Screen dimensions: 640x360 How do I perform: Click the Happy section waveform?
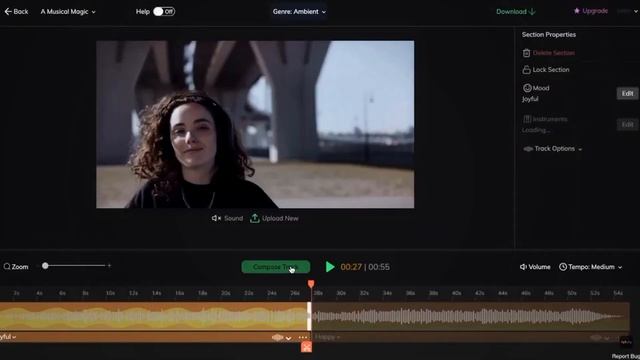click(x=471, y=316)
